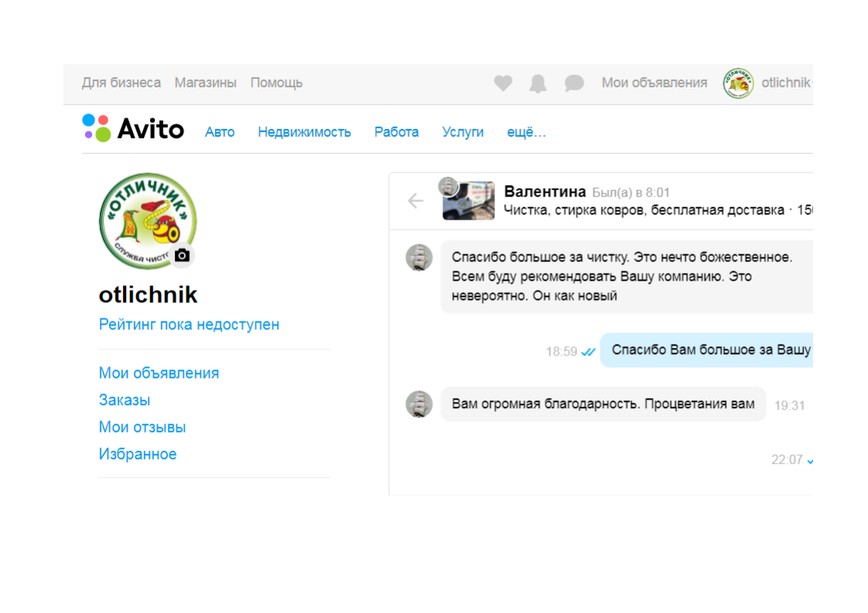View Заказы from the sidebar
Screen dimensions: 868x613
(x=125, y=400)
